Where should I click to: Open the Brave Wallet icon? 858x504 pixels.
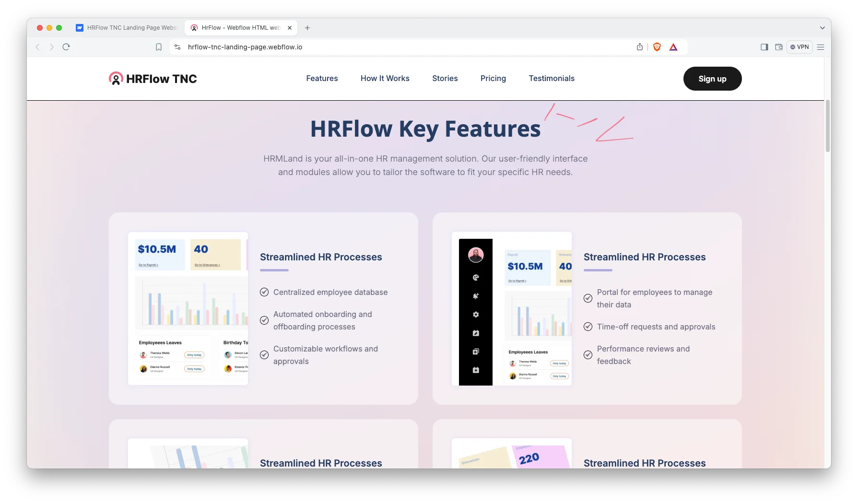pos(779,47)
